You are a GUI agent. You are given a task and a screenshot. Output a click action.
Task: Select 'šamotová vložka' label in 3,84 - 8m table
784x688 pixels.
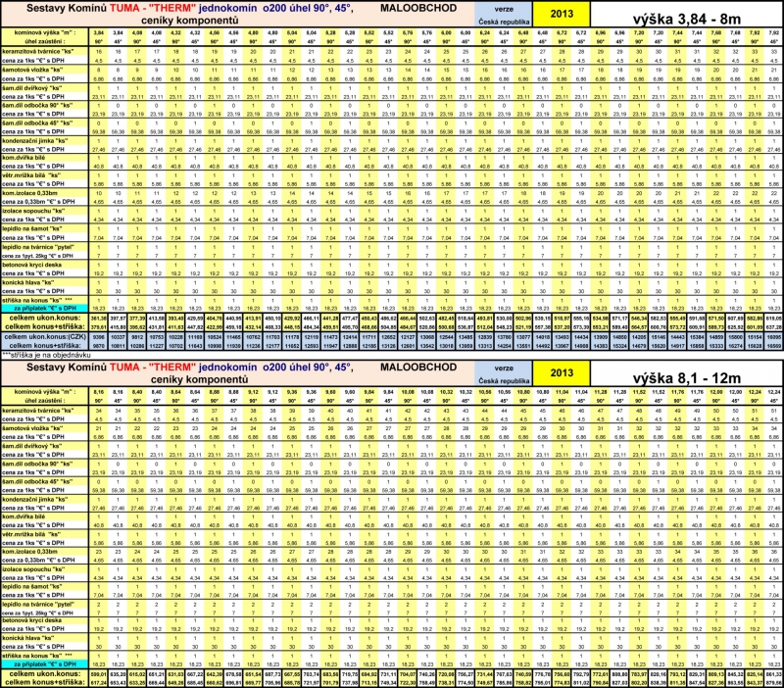pyautogui.click(x=32, y=70)
